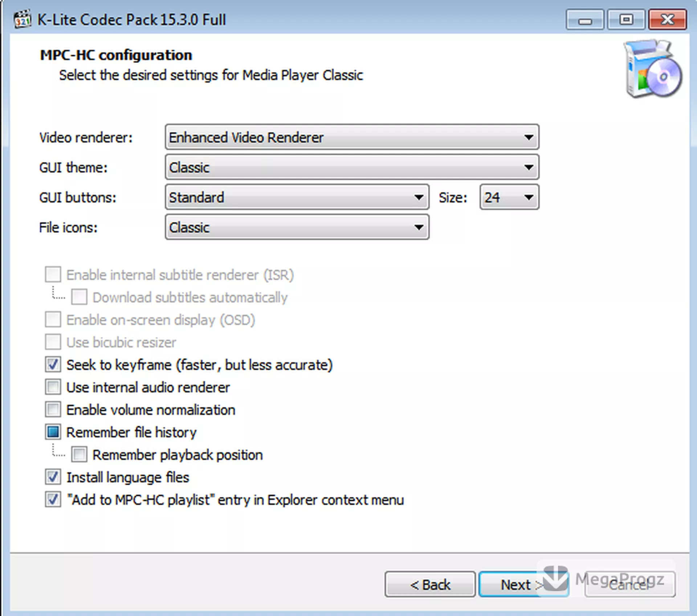Click the 'Size:' label

pos(453,198)
